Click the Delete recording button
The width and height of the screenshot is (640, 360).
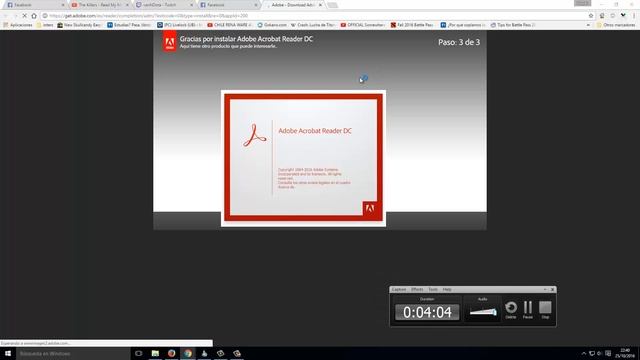click(x=511, y=309)
